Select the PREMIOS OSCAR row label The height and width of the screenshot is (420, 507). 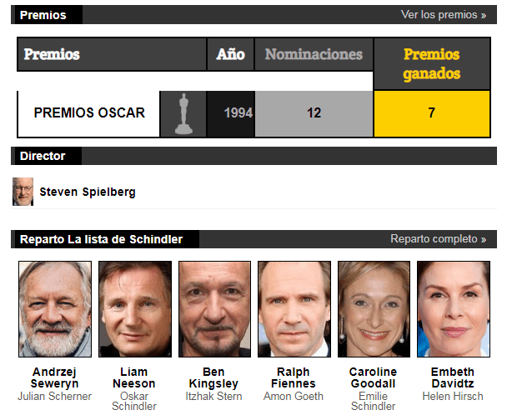(89, 112)
